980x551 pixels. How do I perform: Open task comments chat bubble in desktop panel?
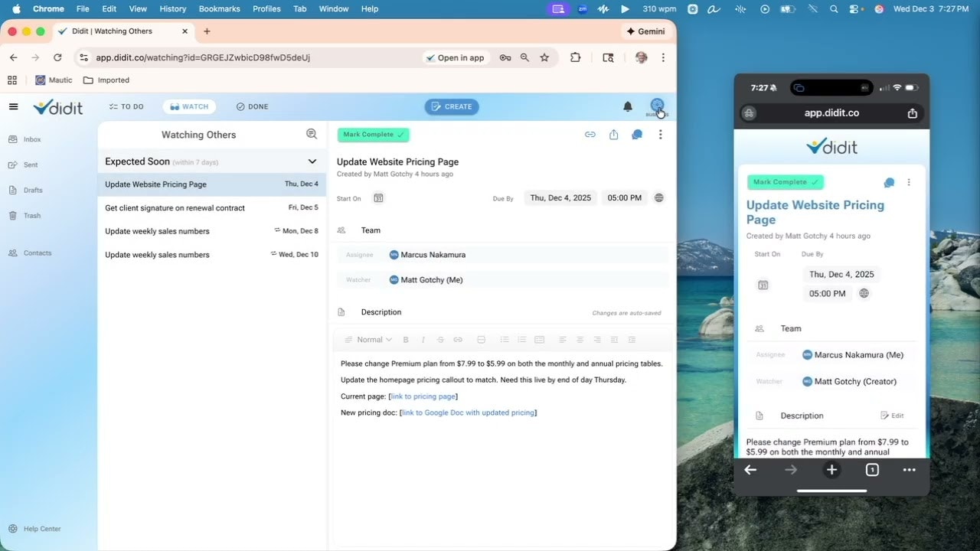pos(637,135)
